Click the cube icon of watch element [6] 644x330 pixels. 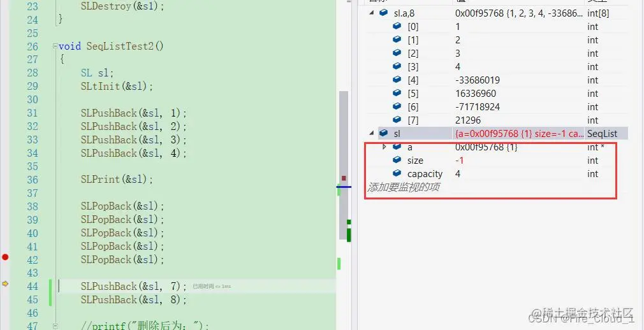tap(397, 106)
